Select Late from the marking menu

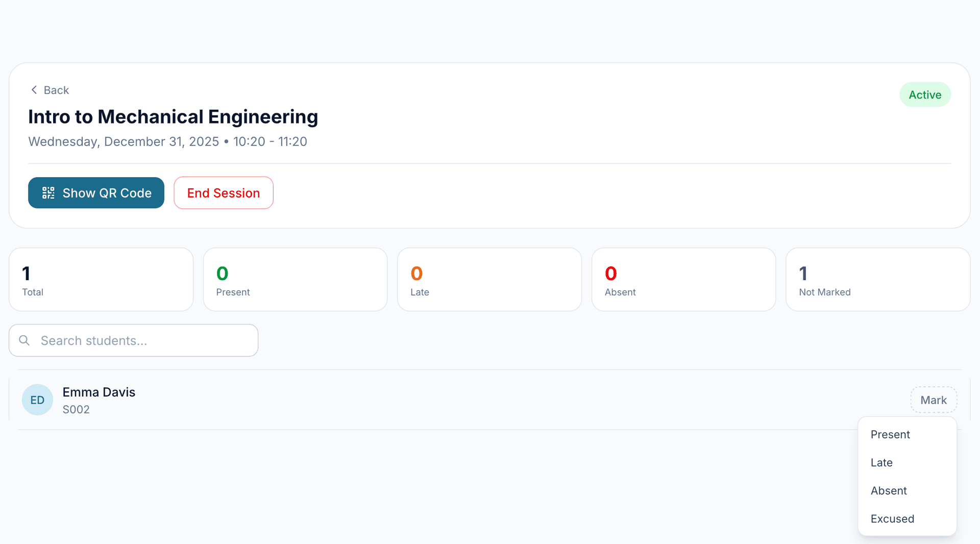coord(881,462)
